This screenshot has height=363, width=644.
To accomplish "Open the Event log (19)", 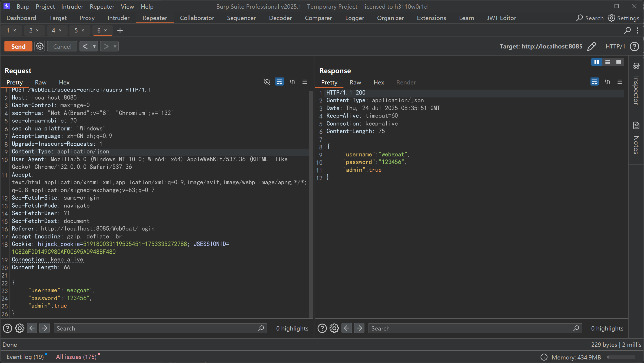I will (x=25, y=357).
